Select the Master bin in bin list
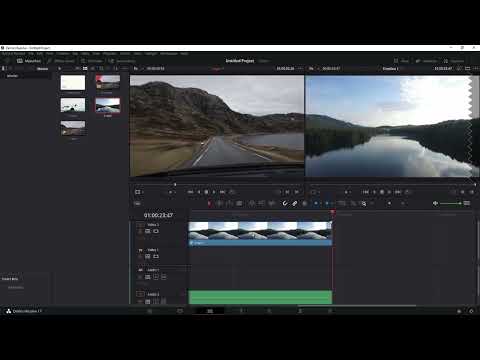 12,76
